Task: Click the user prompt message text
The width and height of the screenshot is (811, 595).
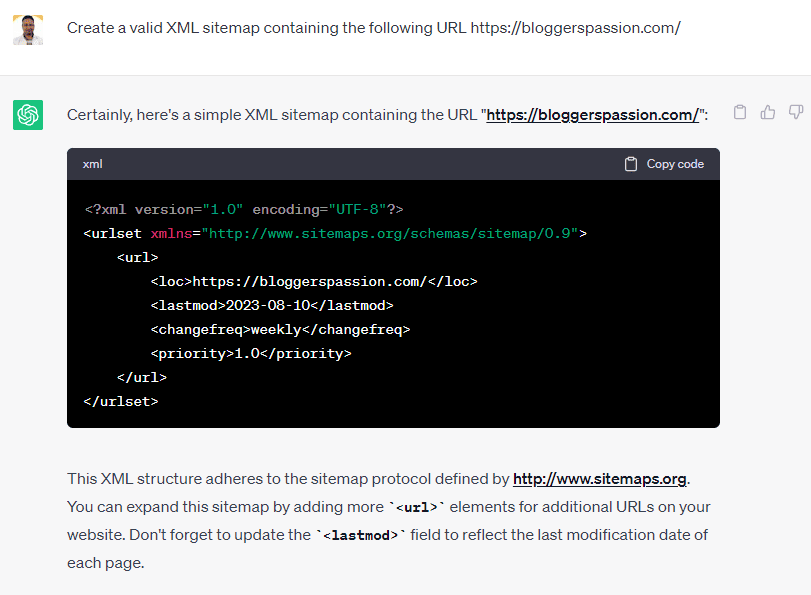Action: (373, 28)
